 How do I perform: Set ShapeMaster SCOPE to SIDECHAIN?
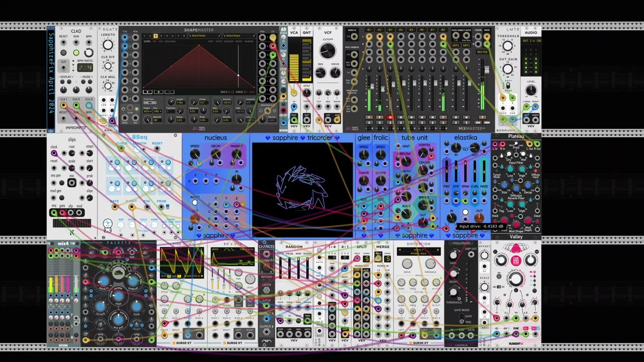click(170, 41)
